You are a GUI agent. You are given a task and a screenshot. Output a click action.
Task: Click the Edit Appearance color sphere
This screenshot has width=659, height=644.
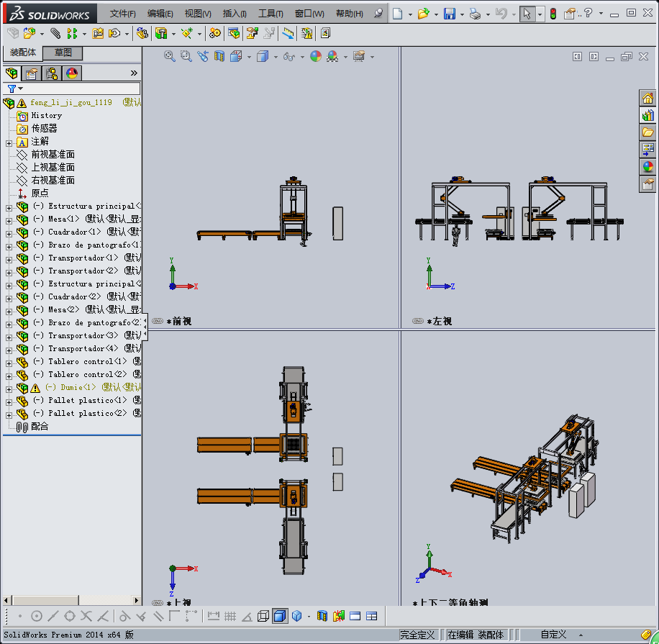click(315, 56)
